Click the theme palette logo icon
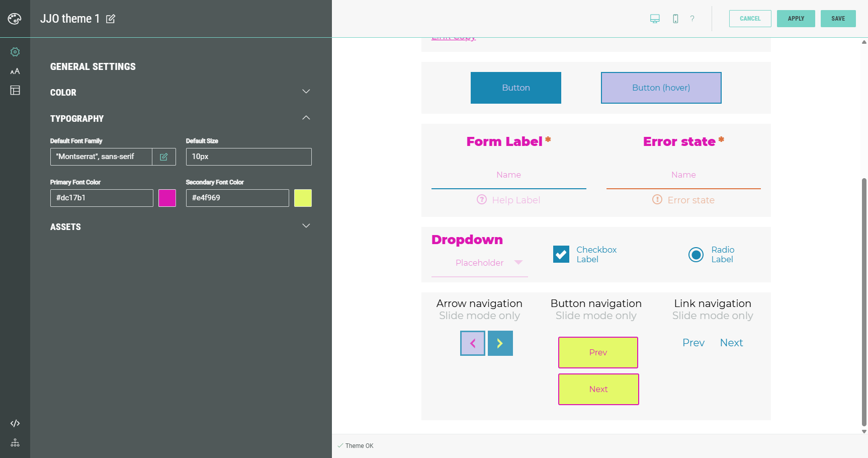The width and height of the screenshot is (868, 458). [x=15, y=19]
